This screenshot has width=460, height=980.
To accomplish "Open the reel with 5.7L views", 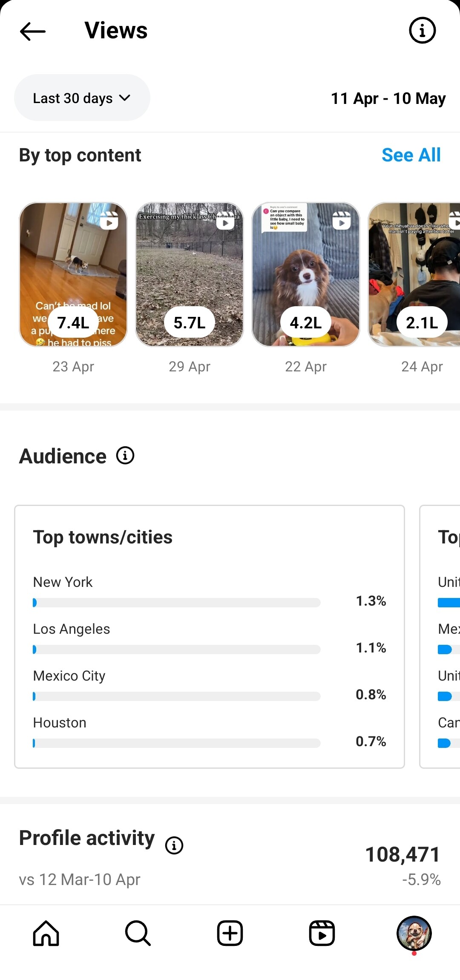I will (190, 274).
